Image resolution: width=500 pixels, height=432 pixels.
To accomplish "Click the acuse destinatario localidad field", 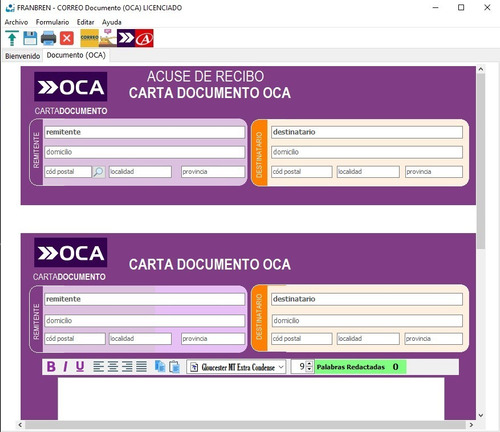I will pyautogui.click(x=368, y=172).
